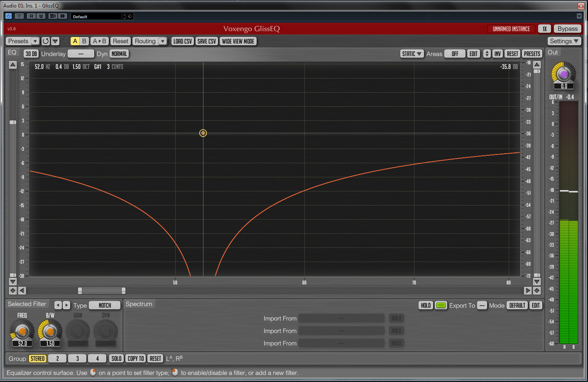Screen dimensions: 588x382
Task: Open the STATIC spectrum mode dropdown
Action: click(x=412, y=54)
